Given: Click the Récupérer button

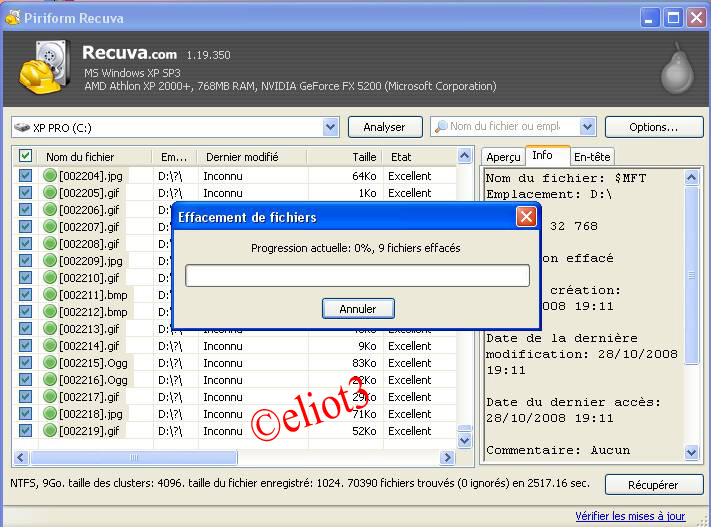Looking at the screenshot, I should pyautogui.click(x=653, y=485).
